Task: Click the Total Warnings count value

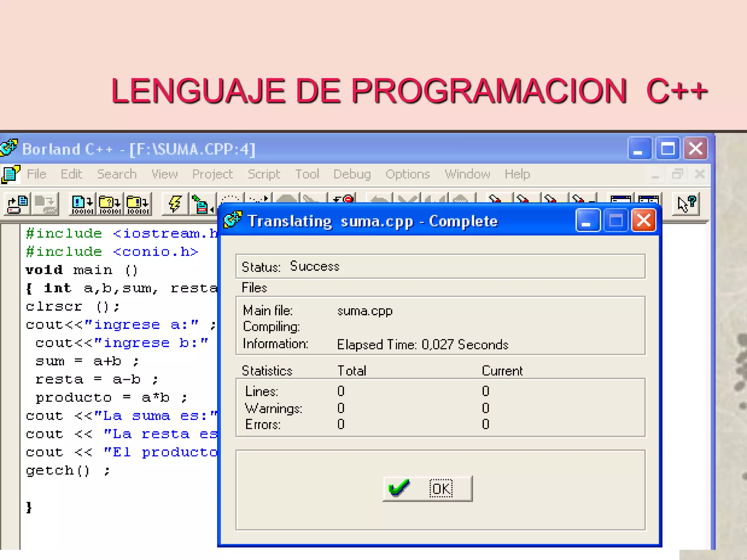Action: point(341,408)
